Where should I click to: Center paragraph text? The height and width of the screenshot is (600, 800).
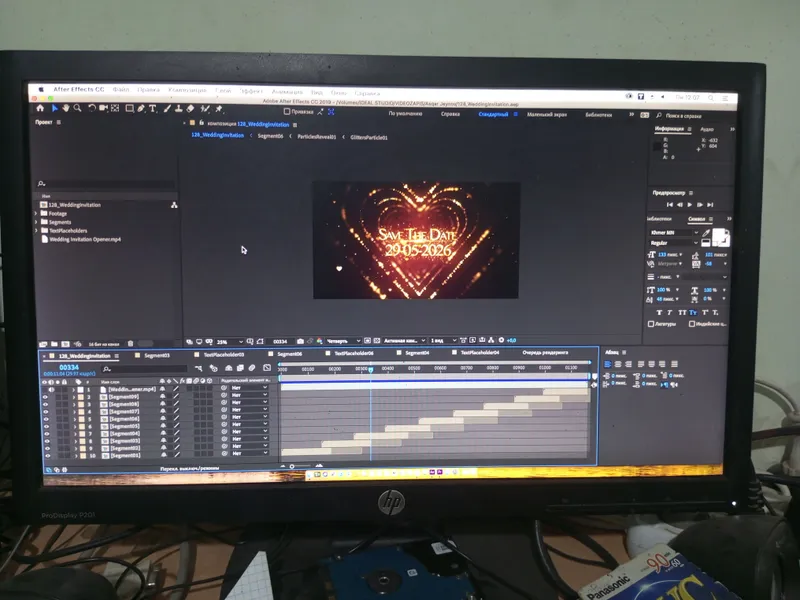coord(618,364)
